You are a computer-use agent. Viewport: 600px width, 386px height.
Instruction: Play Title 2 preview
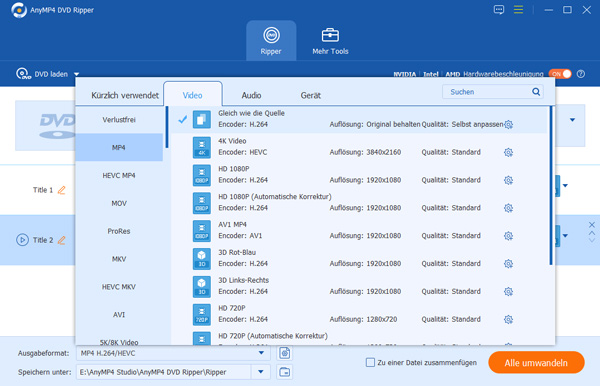[x=22, y=240]
